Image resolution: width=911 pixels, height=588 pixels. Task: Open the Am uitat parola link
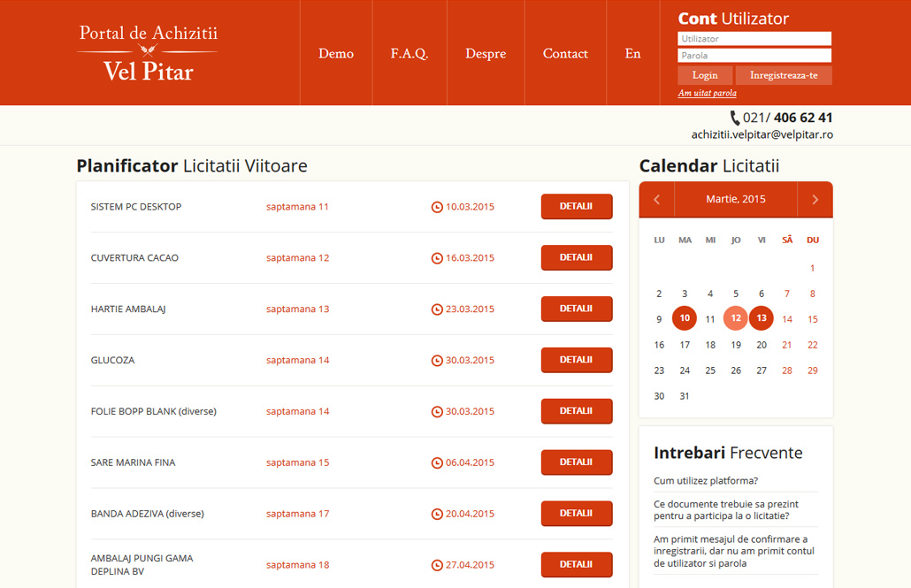(707, 93)
